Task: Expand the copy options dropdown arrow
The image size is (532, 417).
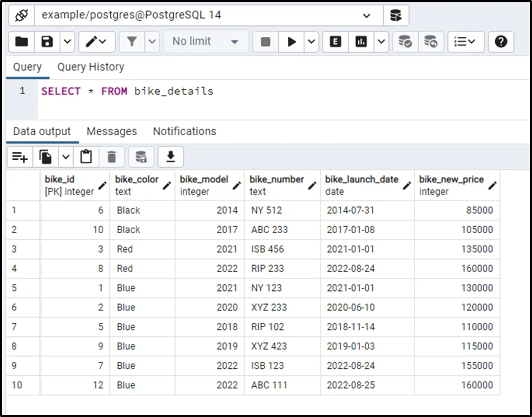Action: point(65,157)
